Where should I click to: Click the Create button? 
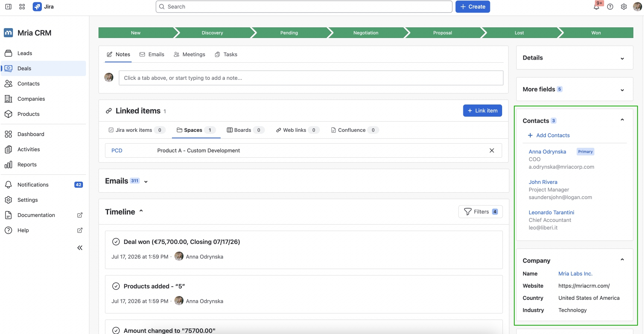(x=473, y=6)
